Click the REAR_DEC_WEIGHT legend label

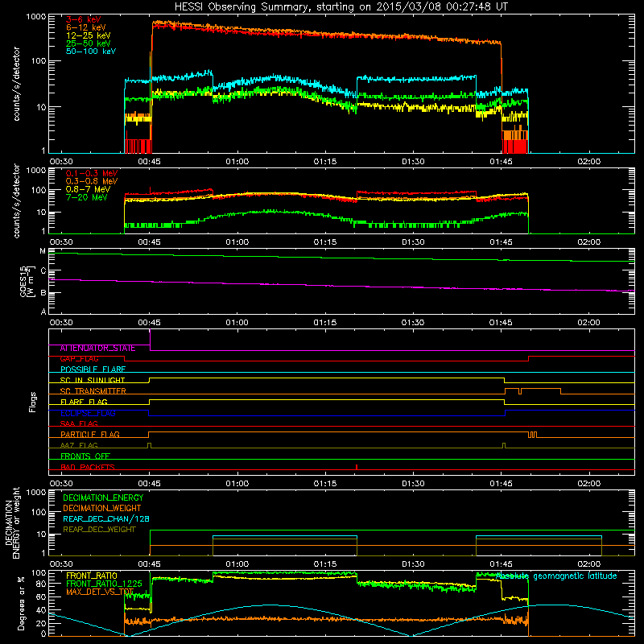[99, 530]
